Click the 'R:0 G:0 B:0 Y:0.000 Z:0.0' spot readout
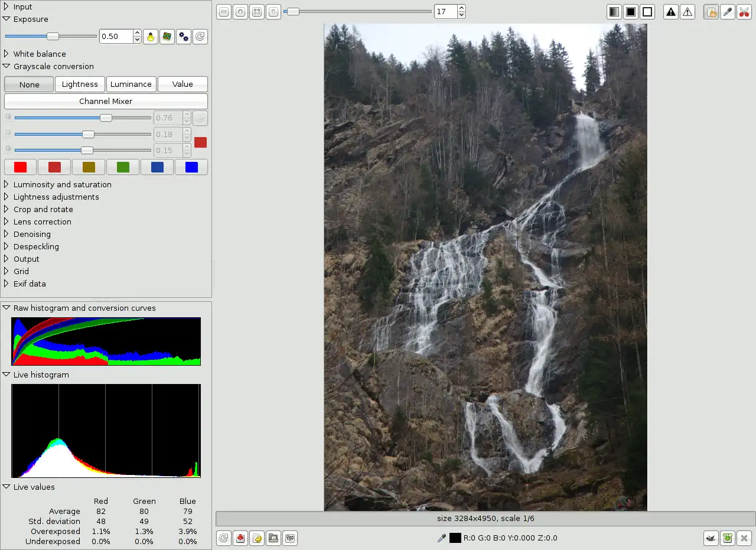 (x=510, y=538)
